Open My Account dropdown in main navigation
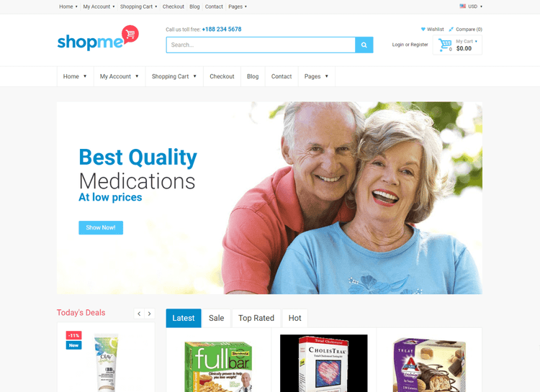This screenshot has height=392, width=540. coord(119,76)
